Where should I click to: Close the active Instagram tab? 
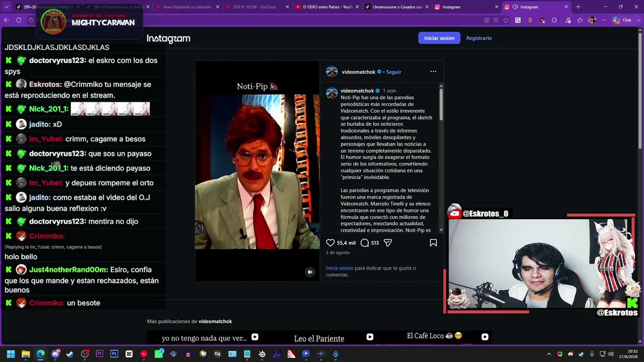[566, 7]
